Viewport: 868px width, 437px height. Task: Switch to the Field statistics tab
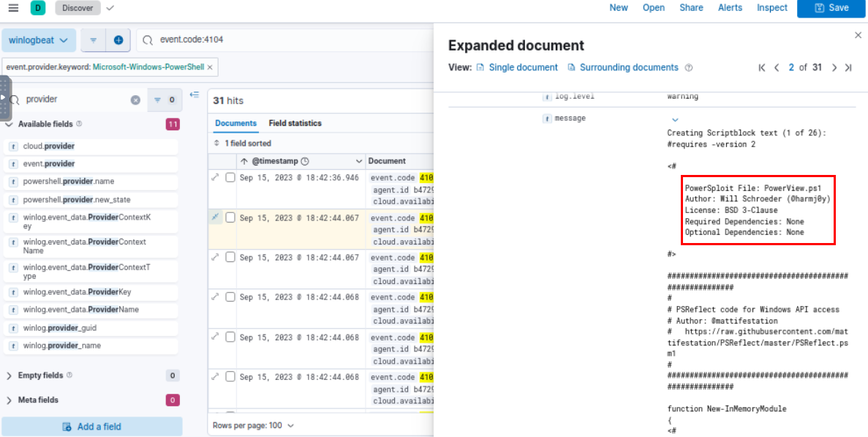click(295, 124)
